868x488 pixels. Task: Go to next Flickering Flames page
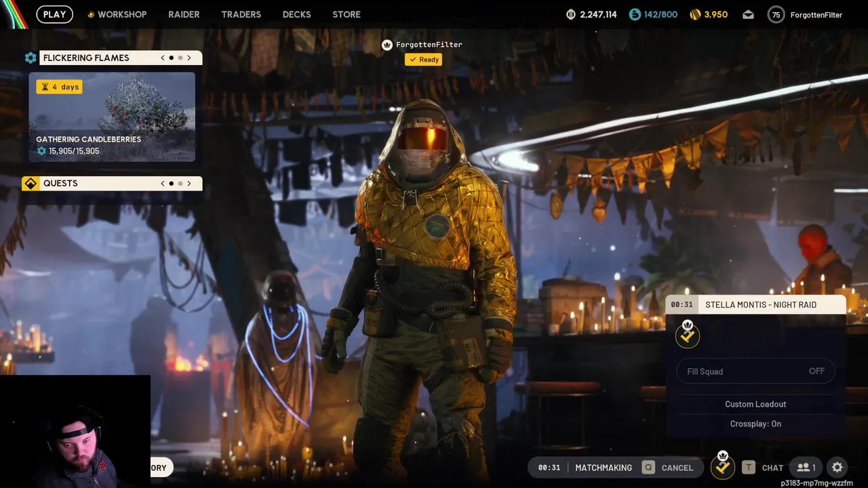pyautogui.click(x=189, y=58)
